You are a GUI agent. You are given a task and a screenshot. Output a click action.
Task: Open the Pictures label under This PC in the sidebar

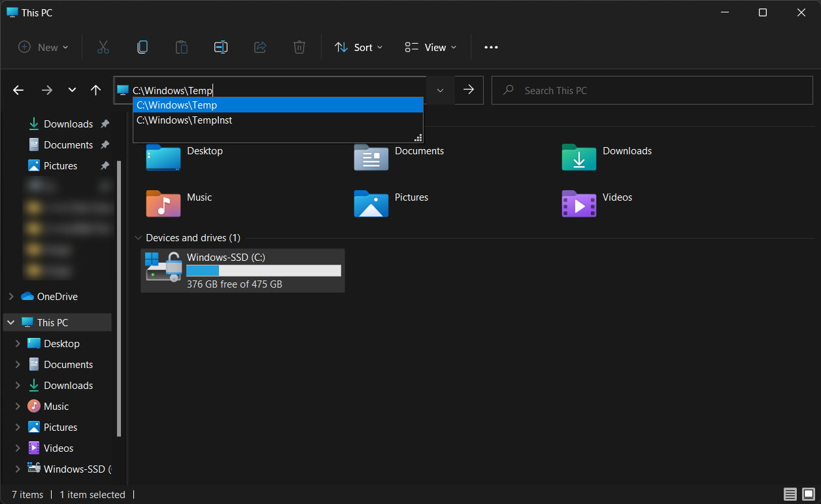pos(61,427)
